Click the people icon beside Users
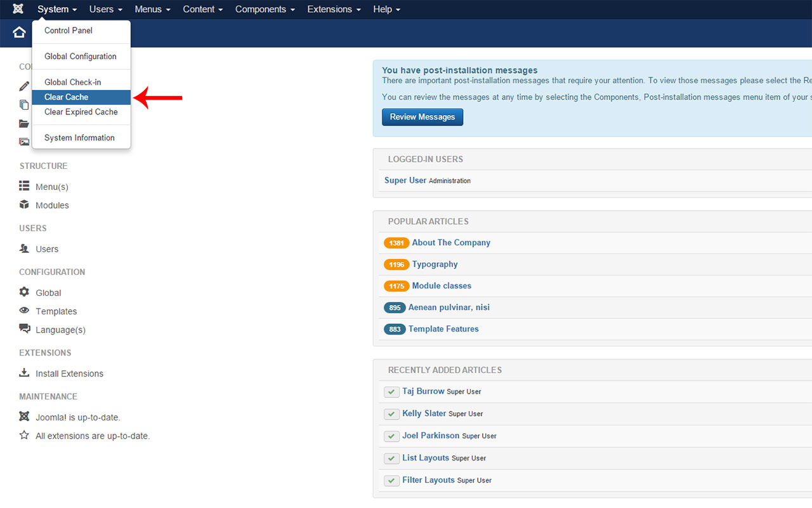The width and height of the screenshot is (812, 508). click(x=24, y=248)
